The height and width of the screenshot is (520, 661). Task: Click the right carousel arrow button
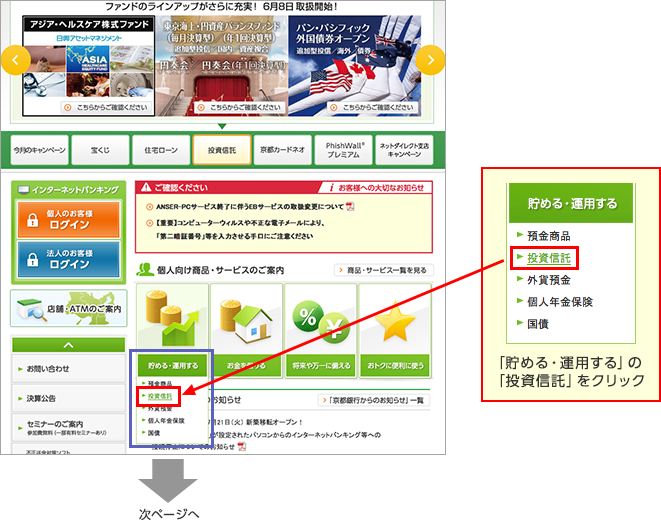coord(430,60)
